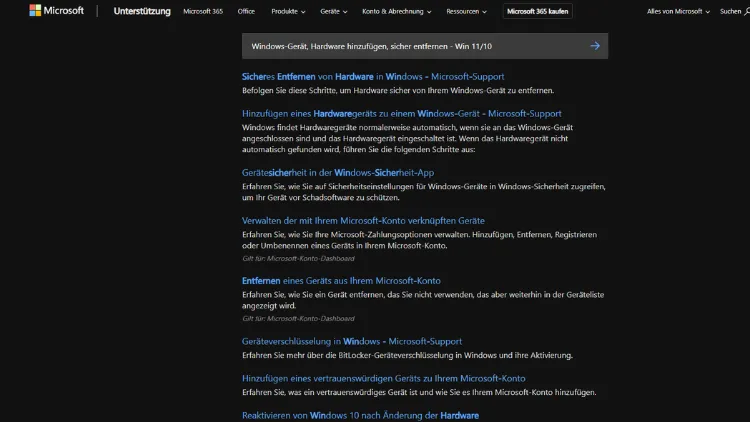
Task: Open Entfernen eines Geräts aus Microsoft-Konto
Action: coord(341,281)
